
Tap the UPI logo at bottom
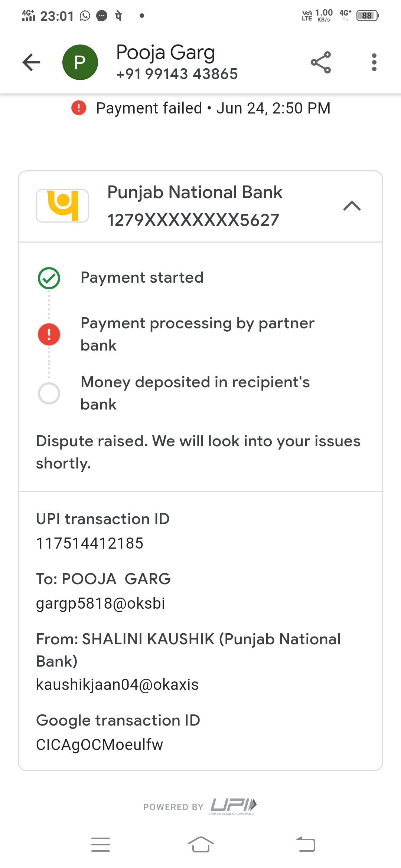click(x=233, y=806)
